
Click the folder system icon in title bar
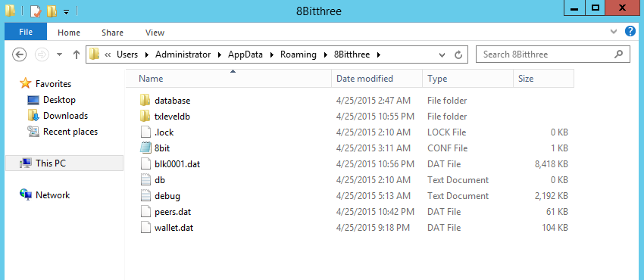tap(11, 11)
